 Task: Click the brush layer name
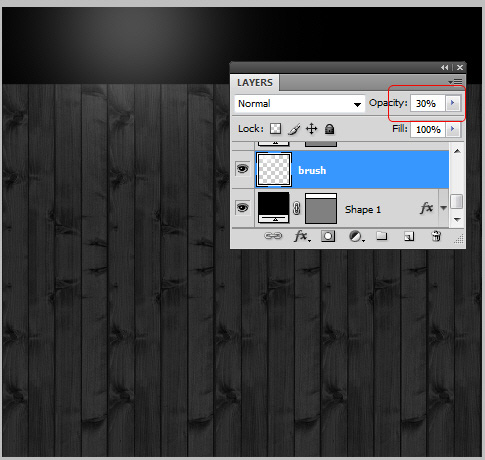click(x=312, y=170)
